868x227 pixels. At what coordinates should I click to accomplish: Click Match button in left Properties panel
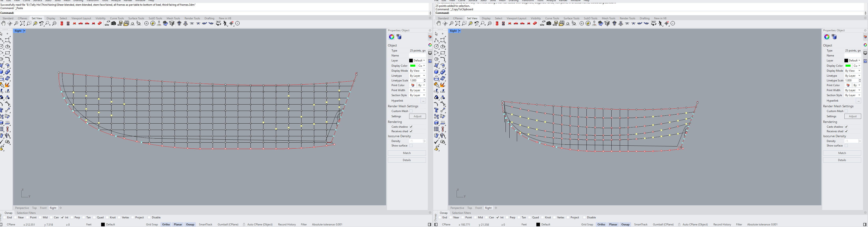pyautogui.click(x=407, y=153)
